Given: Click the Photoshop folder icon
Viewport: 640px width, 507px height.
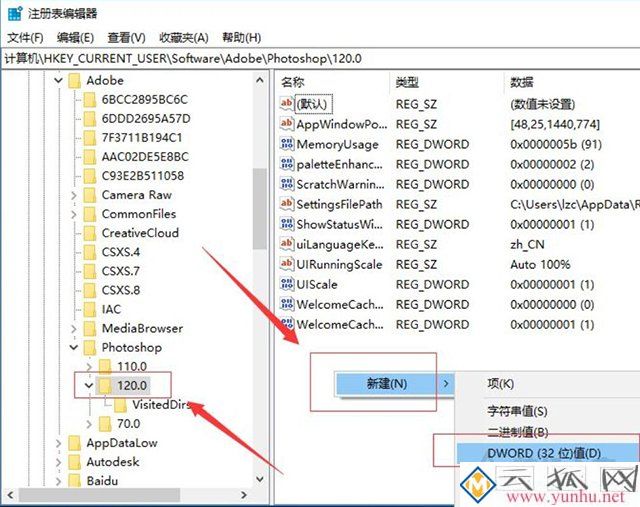Looking at the screenshot, I should (90, 347).
